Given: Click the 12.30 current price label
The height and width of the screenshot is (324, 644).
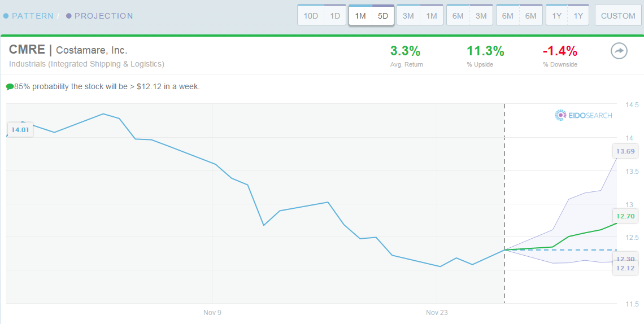Looking at the screenshot, I should pyautogui.click(x=625, y=258).
